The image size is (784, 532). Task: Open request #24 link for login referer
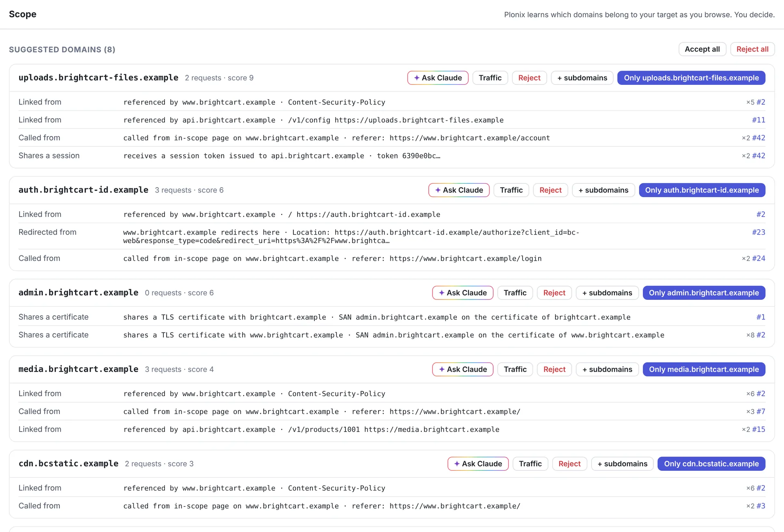point(758,258)
